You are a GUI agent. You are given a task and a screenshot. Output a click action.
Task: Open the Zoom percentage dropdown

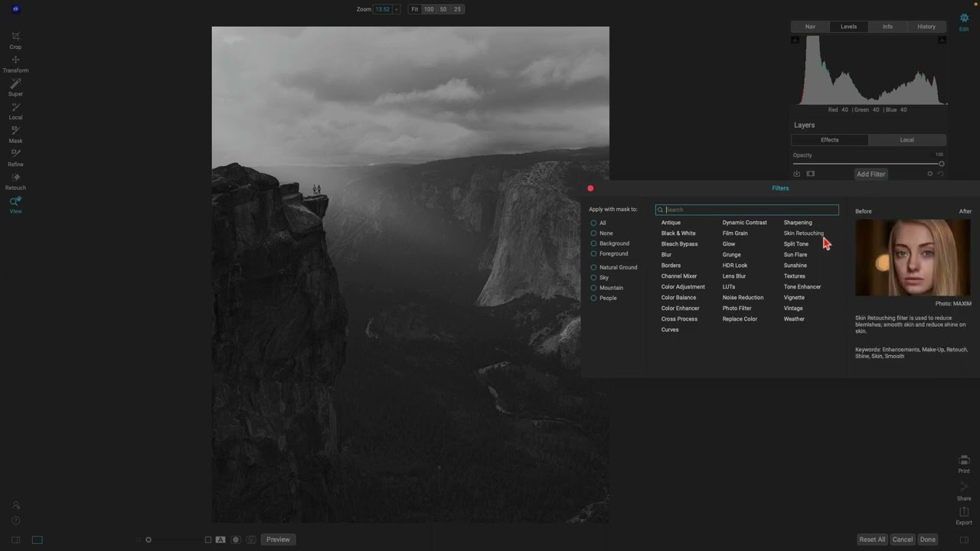(396, 9)
